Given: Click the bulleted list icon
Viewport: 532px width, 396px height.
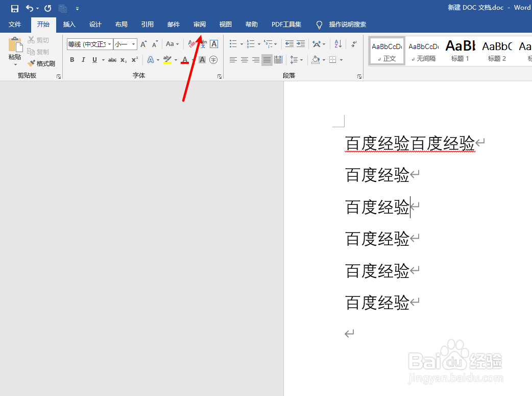Looking at the screenshot, I should tap(233, 44).
